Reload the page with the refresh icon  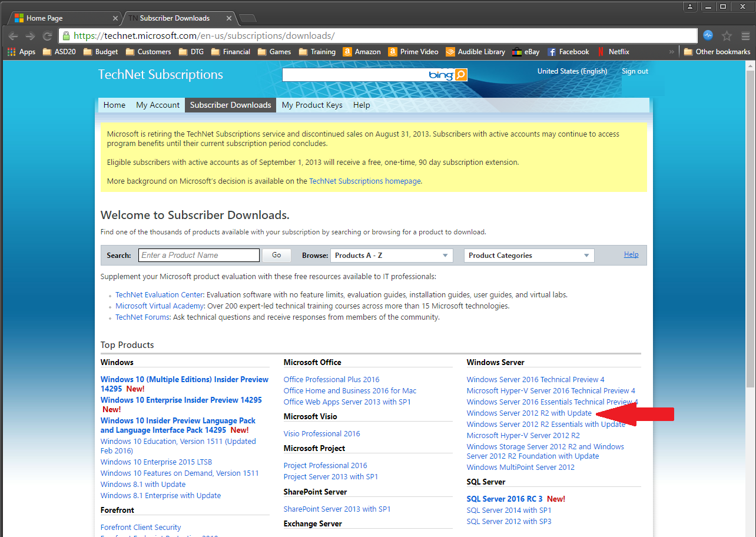(x=47, y=36)
